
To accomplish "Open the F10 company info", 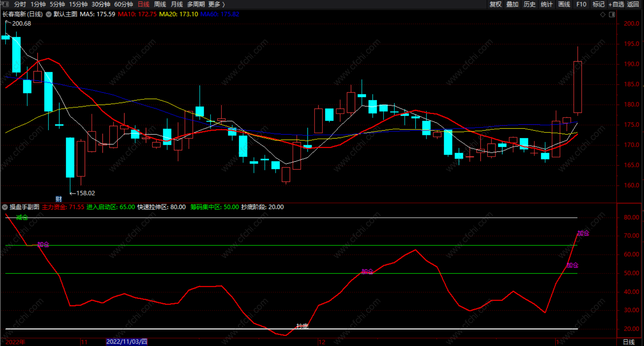I will point(581,4).
